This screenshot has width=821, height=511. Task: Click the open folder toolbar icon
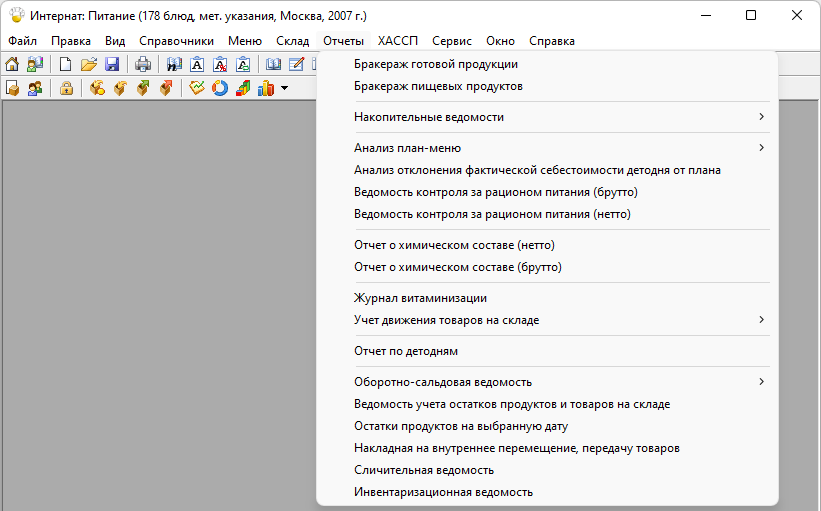[x=89, y=65]
